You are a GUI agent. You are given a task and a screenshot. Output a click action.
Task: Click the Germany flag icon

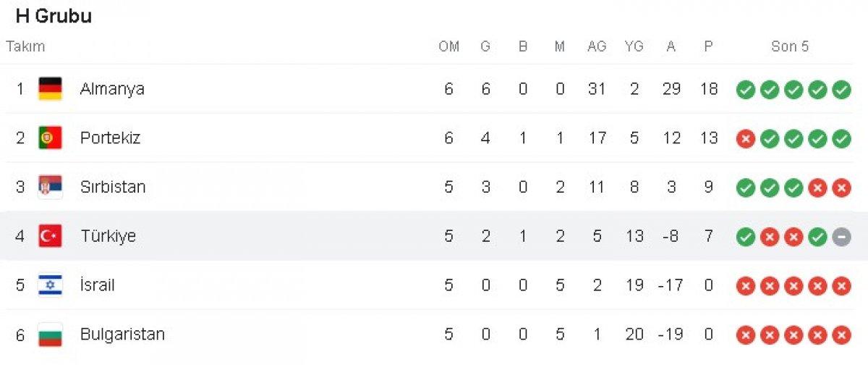click(50, 89)
